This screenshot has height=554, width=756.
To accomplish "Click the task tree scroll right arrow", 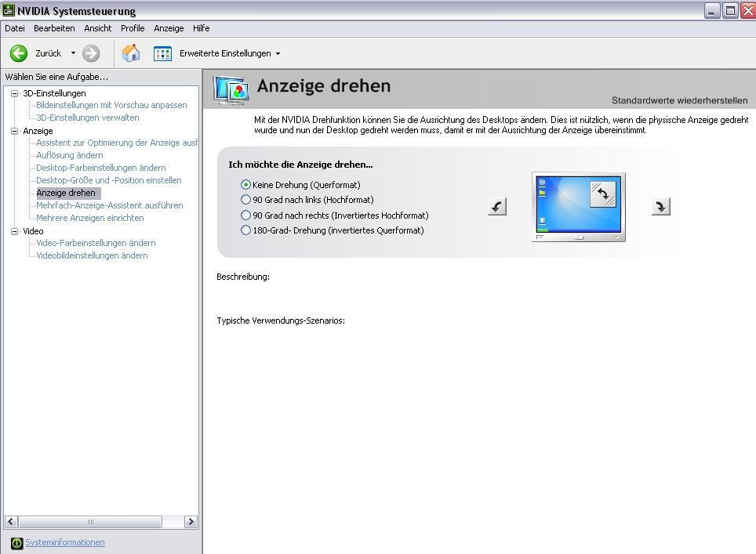I will (x=191, y=522).
